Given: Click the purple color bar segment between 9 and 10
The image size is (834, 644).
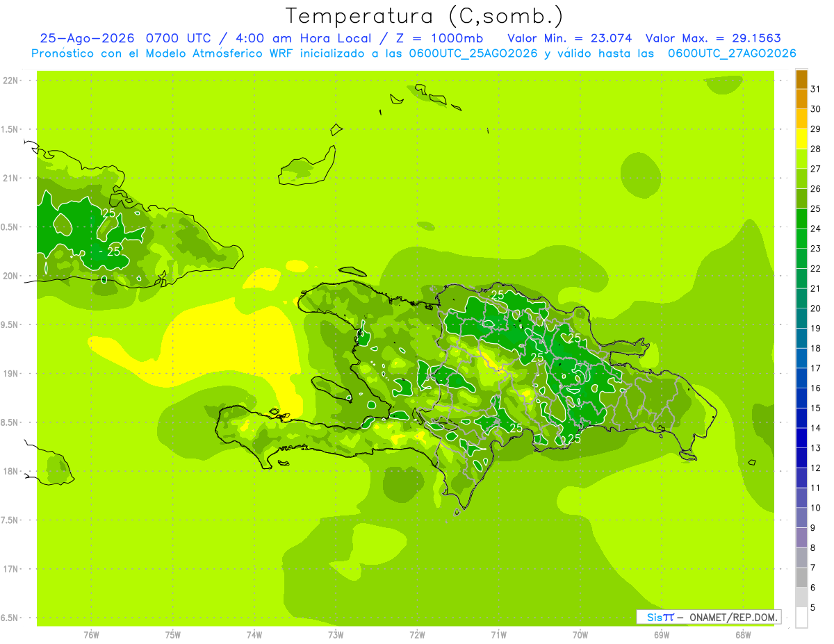Looking at the screenshot, I should coord(801,518).
